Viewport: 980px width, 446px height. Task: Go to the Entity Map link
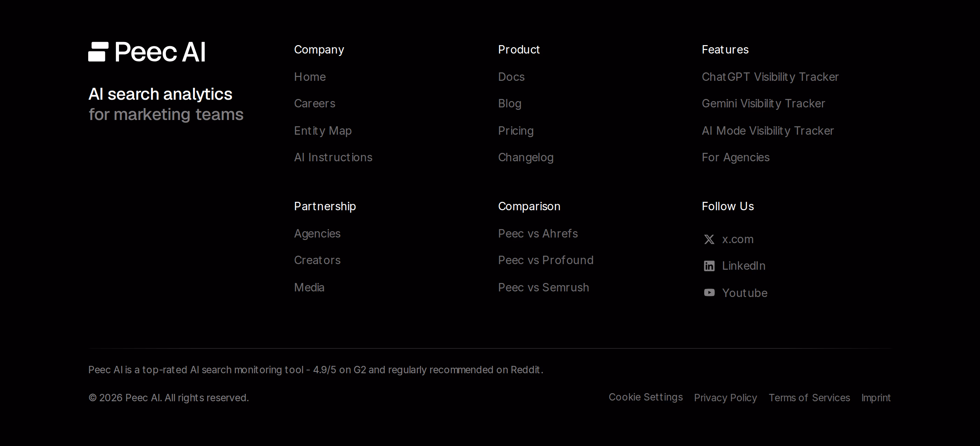point(323,131)
